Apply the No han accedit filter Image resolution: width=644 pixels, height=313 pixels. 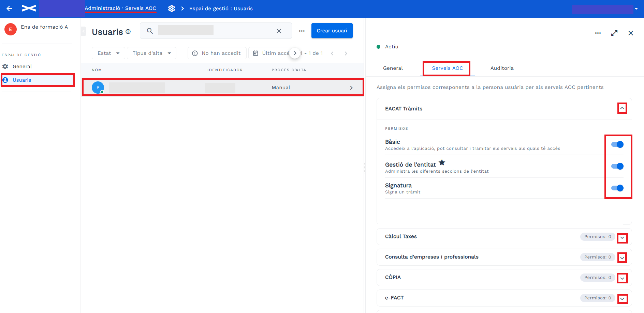pos(217,53)
